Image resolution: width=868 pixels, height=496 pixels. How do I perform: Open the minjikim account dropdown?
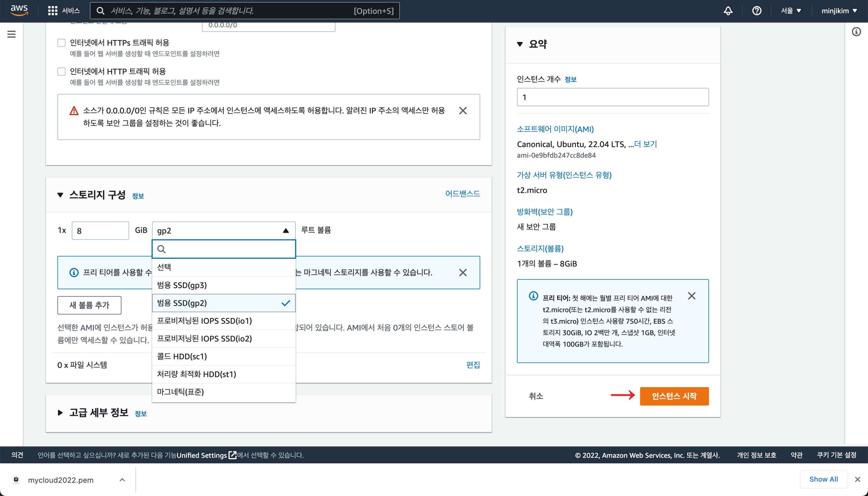click(x=839, y=10)
